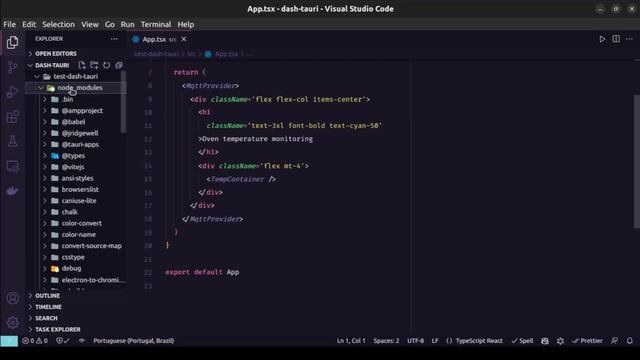Collapse the DASH-TAURI section
Viewport: 640px width, 360px height.
[x=51, y=65]
